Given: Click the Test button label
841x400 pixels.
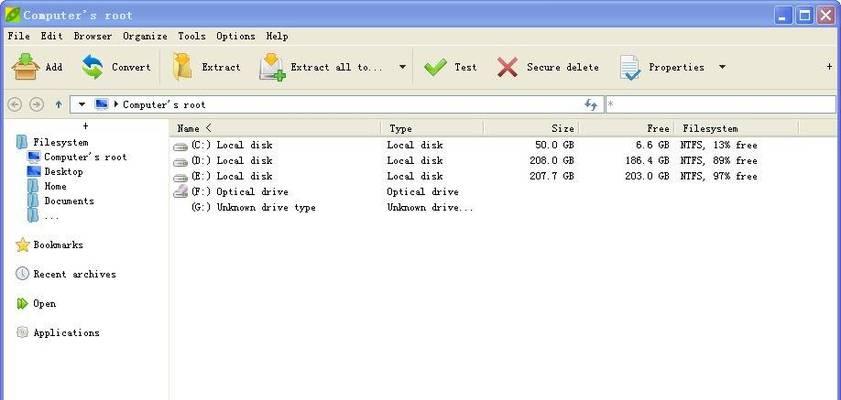Looking at the screenshot, I should (466, 67).
